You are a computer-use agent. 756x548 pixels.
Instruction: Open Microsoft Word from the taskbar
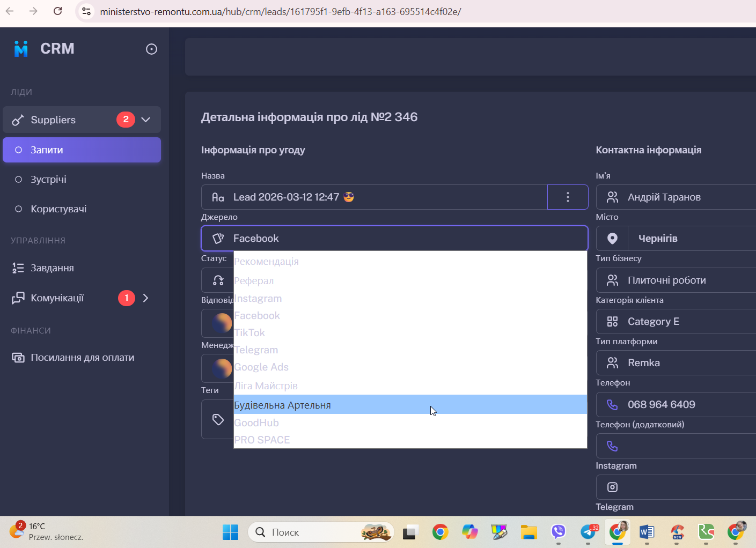click(x=647, y=532)
